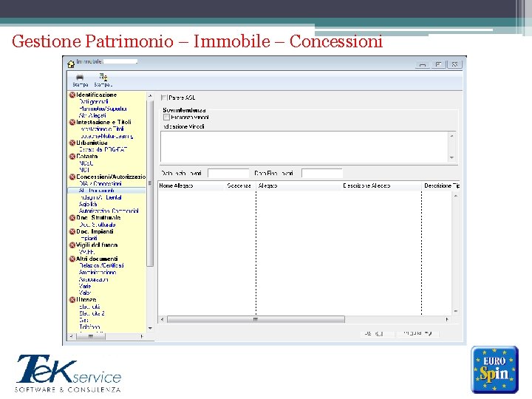Image resolution: width=532 pixels, height=399 pixels.
Task: Open Relazioni/Certificati under Altri documenti
Action: pyautogui.click(x=101, y=265)
